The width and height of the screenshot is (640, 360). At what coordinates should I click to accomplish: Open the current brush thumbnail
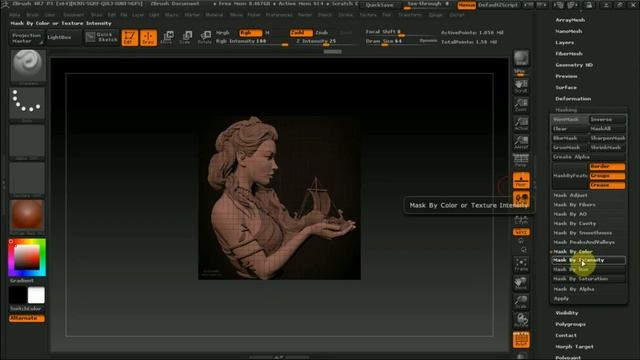click(27, 67)
